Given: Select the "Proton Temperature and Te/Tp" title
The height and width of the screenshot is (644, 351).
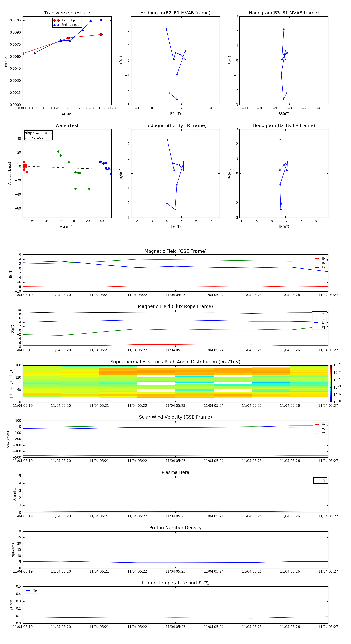Looking at the screenshot, I should point(175,583).
